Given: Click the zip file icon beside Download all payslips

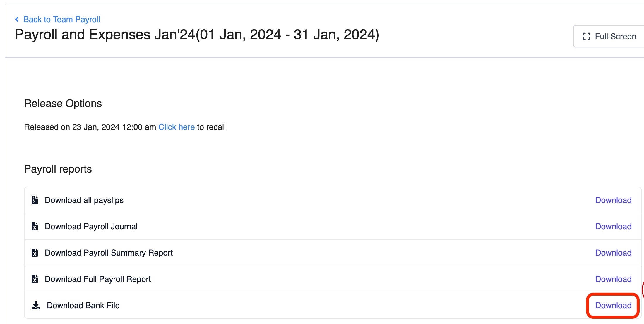Looking at the screenshot, I should [35, 200].
